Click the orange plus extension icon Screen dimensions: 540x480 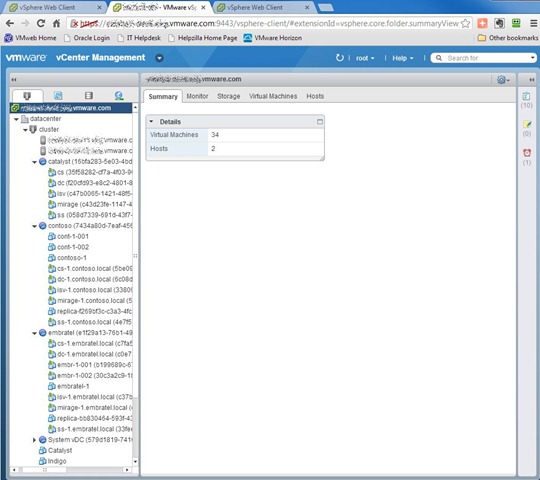pyautogui.click(x=482, y=23)
